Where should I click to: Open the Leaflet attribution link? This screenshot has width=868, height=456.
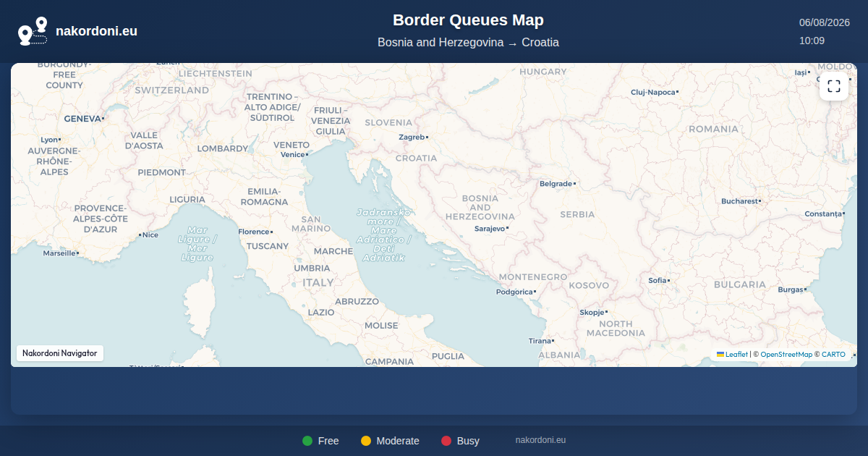coord(732,355)
